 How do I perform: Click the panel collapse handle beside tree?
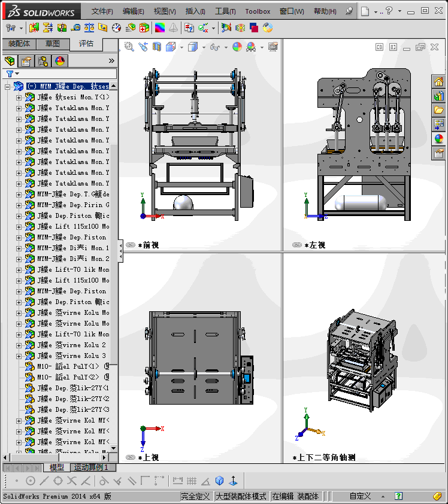(x=120, y=251)
